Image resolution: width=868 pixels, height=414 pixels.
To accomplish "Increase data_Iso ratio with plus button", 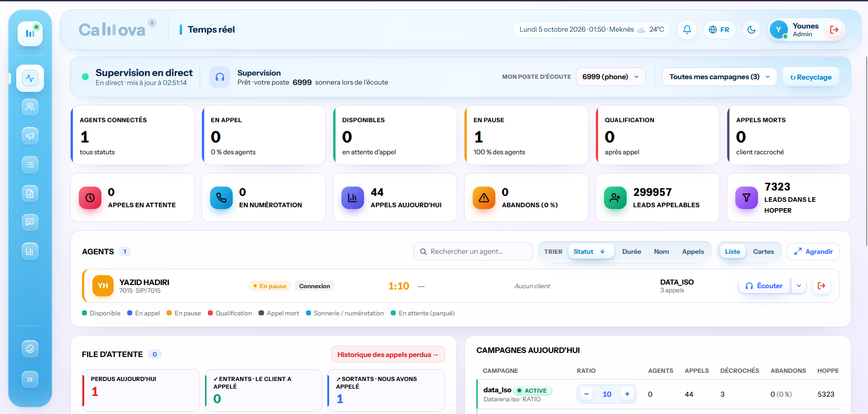I will pos(627,394).
